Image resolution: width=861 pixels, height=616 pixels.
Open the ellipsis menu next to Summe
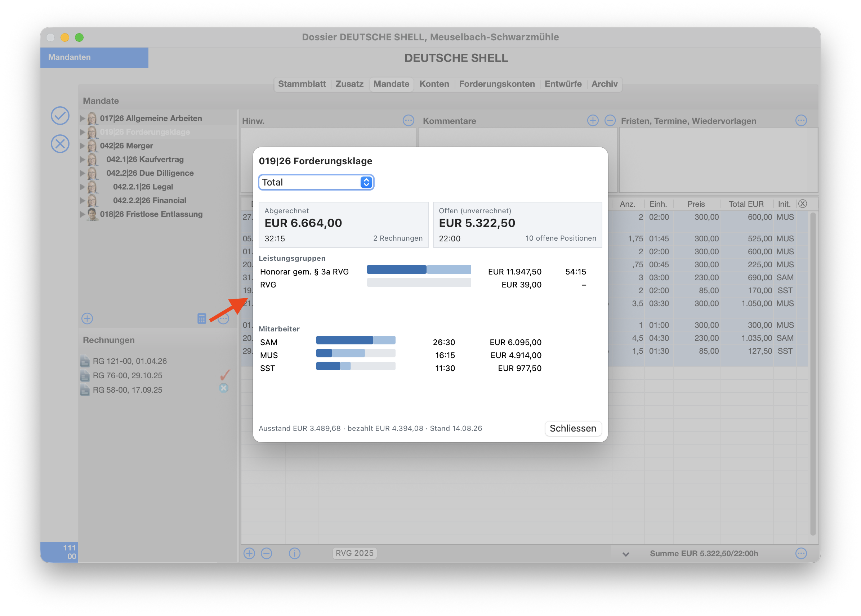click(801, 553)
